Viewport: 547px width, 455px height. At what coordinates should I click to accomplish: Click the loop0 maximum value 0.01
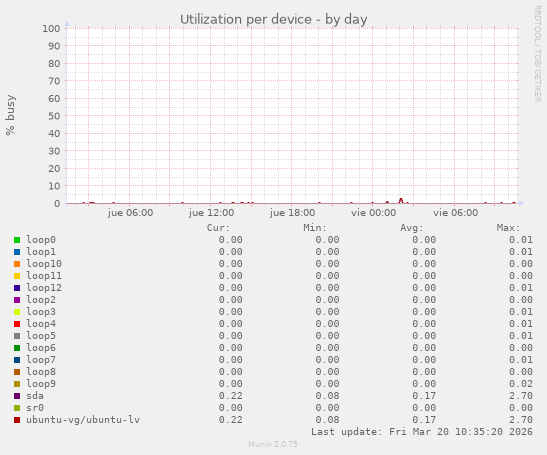(520, 240)
